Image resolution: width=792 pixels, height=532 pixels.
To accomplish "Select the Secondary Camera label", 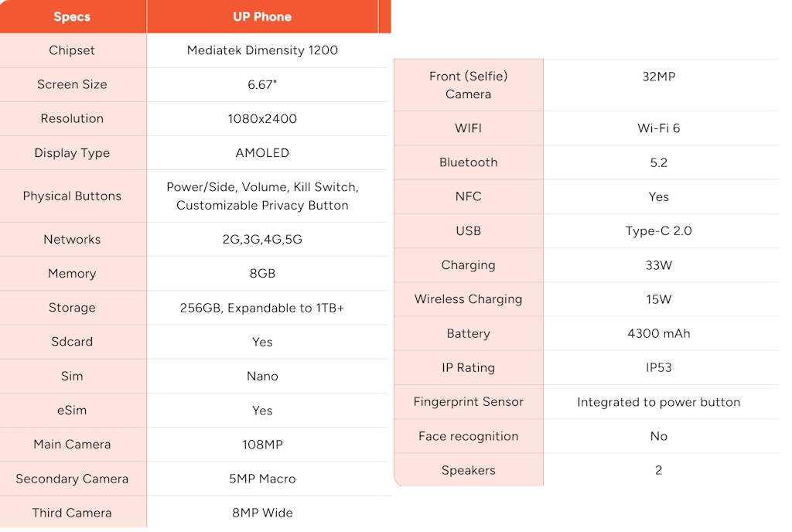I will (x=72, y=479).
